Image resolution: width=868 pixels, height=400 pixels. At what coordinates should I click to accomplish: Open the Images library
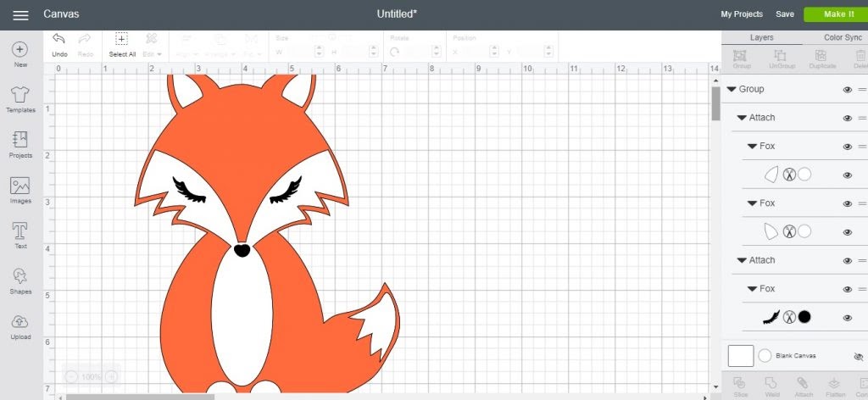[20, 191]
